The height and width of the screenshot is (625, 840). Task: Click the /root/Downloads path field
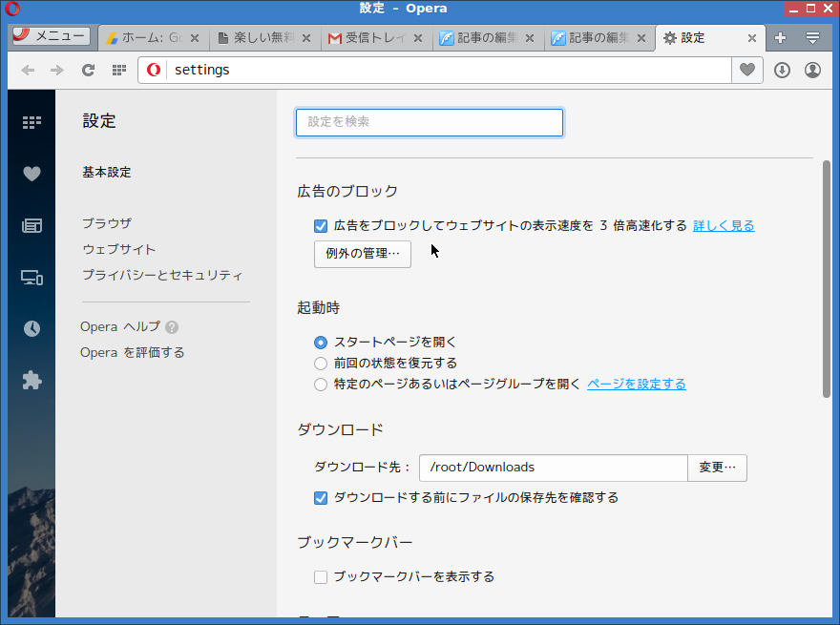coord(554,468)
